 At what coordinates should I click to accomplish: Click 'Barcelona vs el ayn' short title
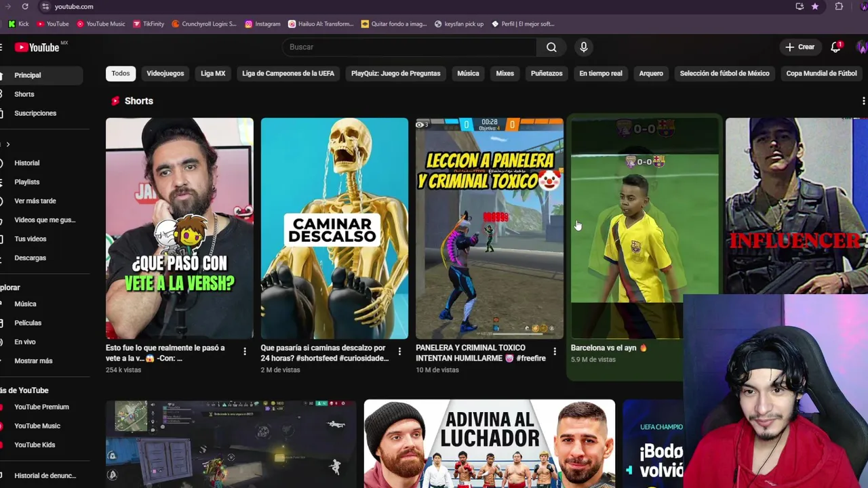pyautogui.click(x=609, y=348)
